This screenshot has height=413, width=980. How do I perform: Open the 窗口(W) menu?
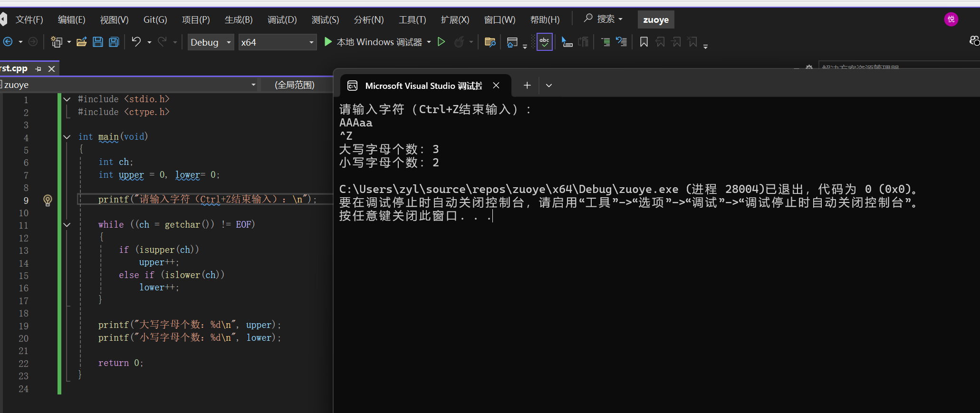pos(500,19)
